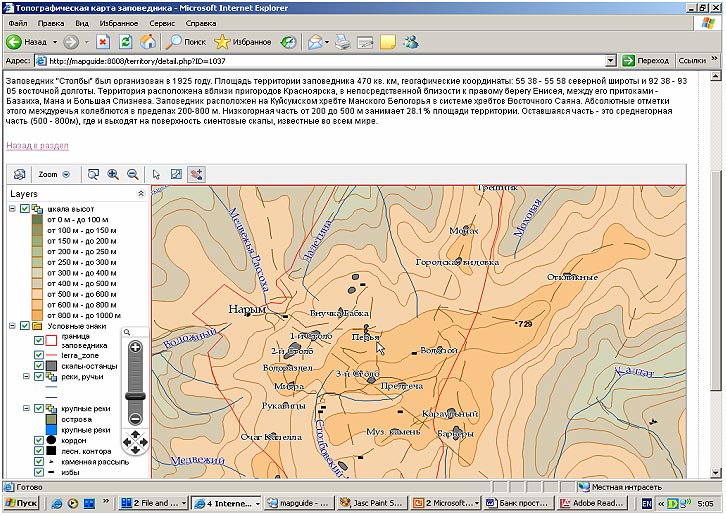Click the 'Назад в раздел' link
The width and height of the screenshot is (726, 515).
click(35, 146)
